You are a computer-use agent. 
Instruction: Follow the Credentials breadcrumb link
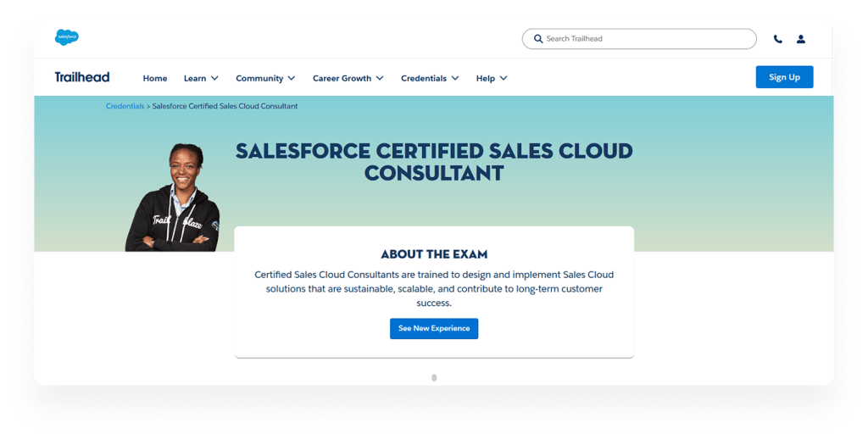[125, 106]
